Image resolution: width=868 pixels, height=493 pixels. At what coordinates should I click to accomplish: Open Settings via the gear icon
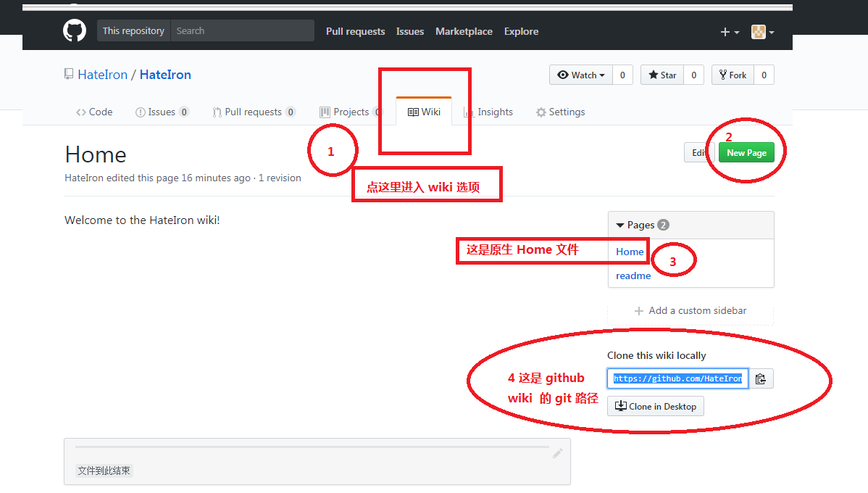tap(541, 112)
